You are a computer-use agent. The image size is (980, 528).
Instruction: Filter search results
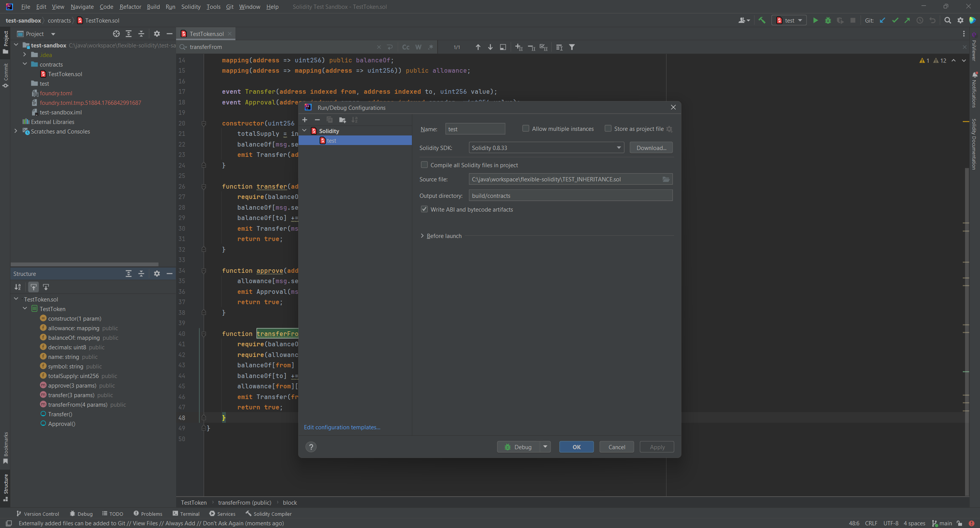tap(572, 47)
